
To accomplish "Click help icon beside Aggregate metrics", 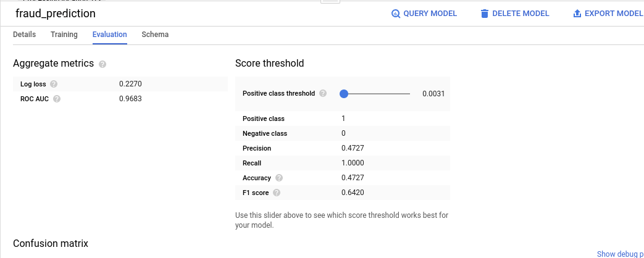I will (102, 64).
